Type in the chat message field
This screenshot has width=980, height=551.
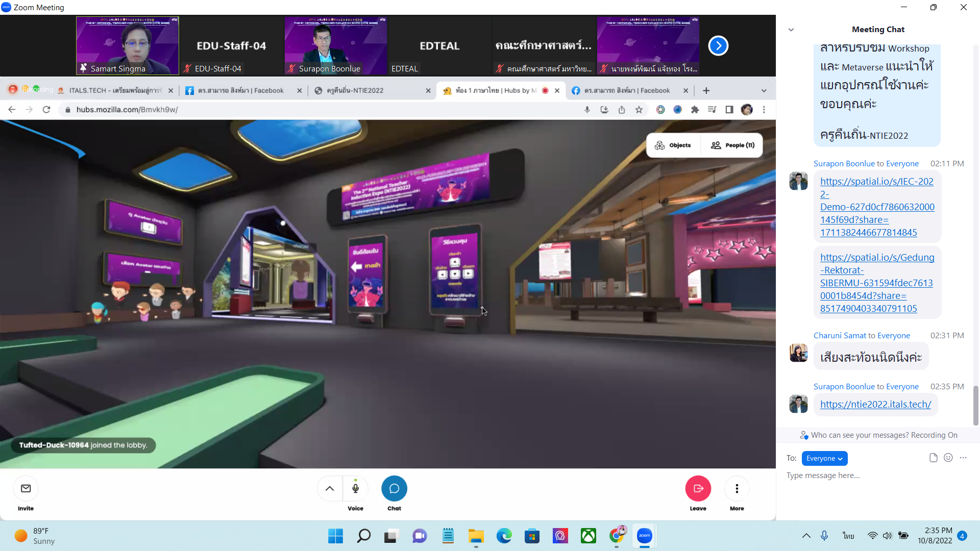(x=868, y=475)
